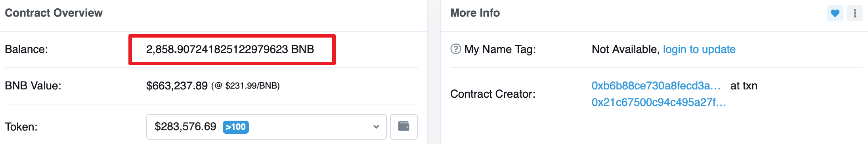Click the More Info panel heading
Screen dimensions: 868x144
(475, 13)
